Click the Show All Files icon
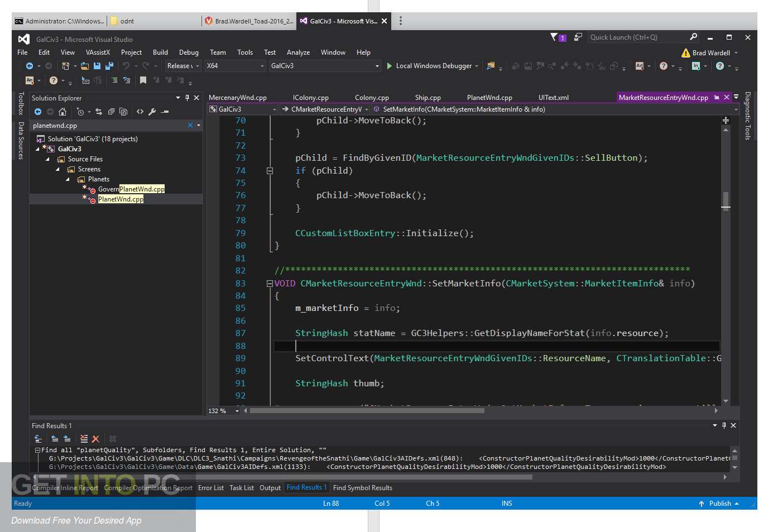Viewport: 778px width, 532px height. pyautogui.click(x=123, y=112)
